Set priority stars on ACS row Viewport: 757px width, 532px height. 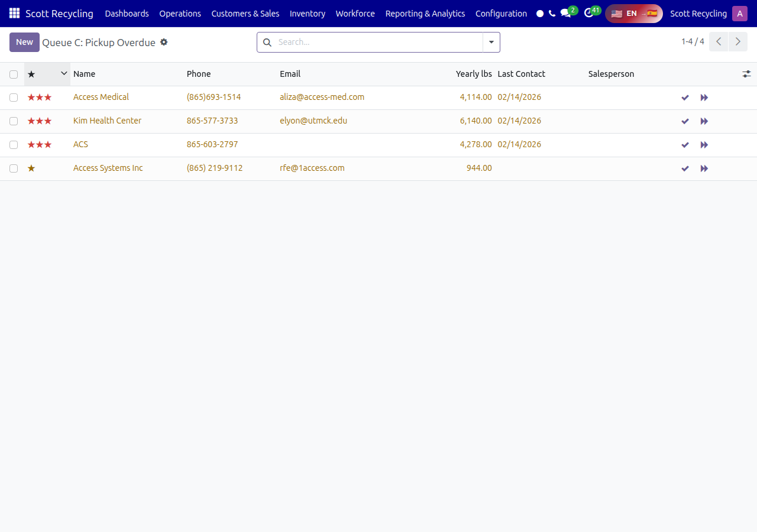(x=40, y=145)
